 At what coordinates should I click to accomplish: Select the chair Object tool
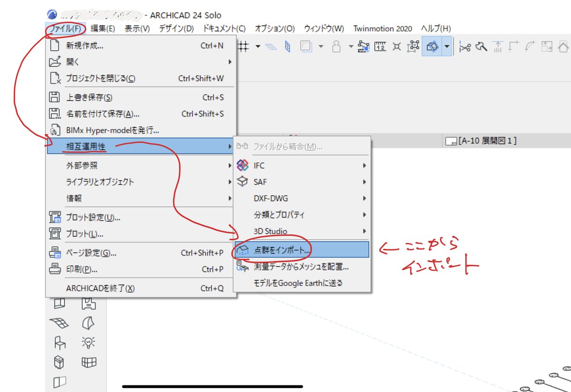tap(59, 343)
